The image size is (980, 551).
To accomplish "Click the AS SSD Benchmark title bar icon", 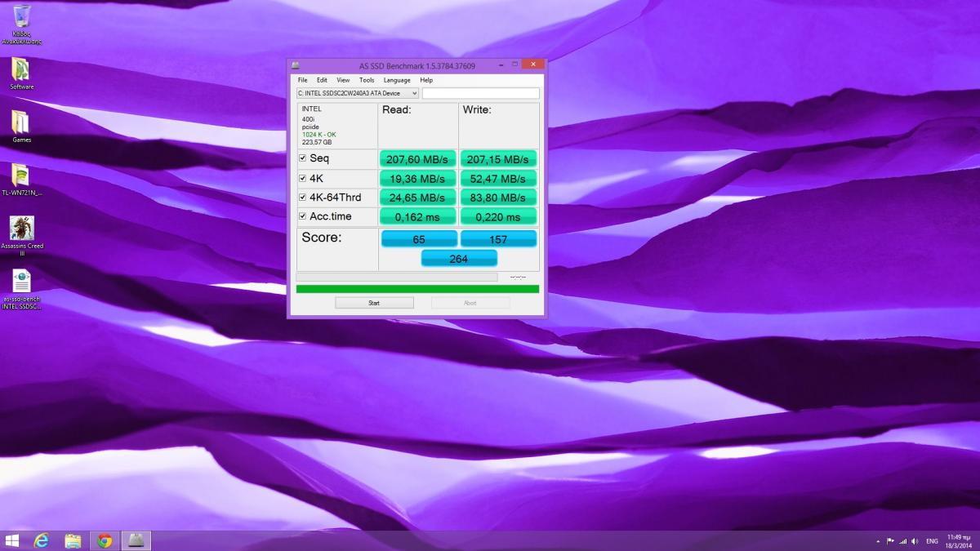I will 296,64.
